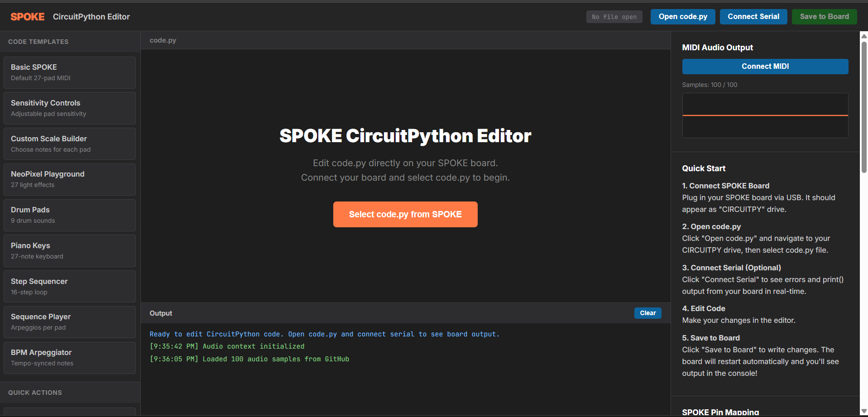868x417 pixels.
Task: Clear the Output console
Action: (x=647, y=313)
